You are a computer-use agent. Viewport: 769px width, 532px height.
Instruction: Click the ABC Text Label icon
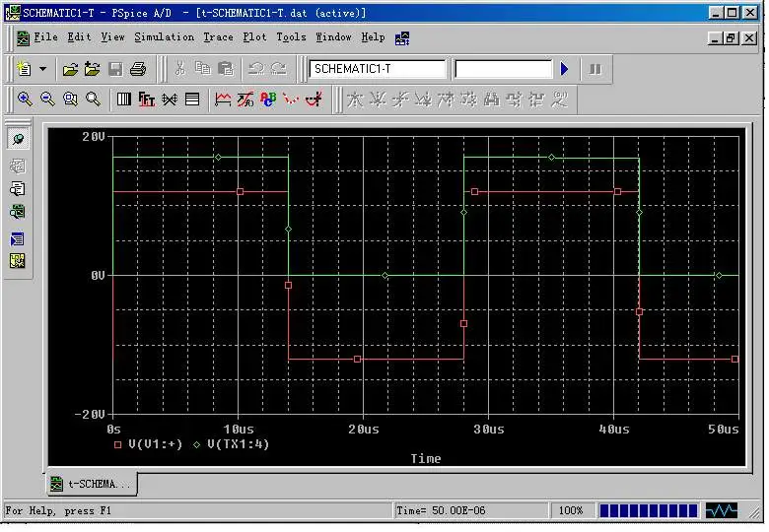point(268,100)
